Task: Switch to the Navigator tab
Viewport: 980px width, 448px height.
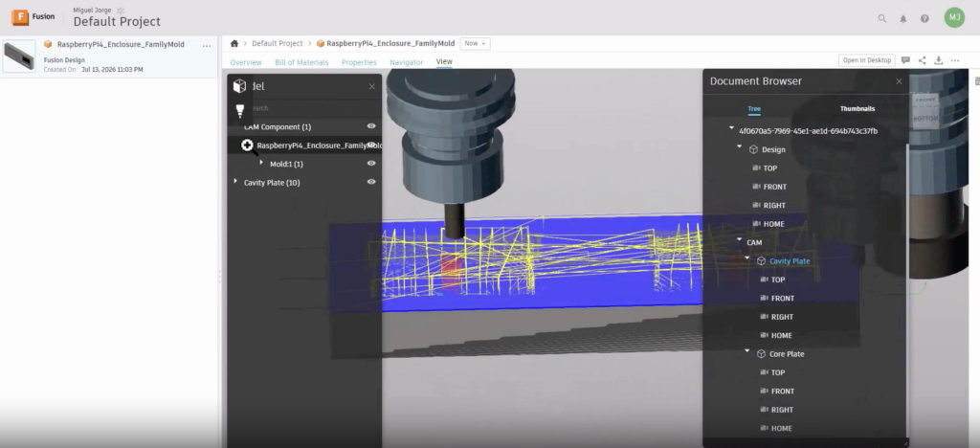Action: (406, 62)
